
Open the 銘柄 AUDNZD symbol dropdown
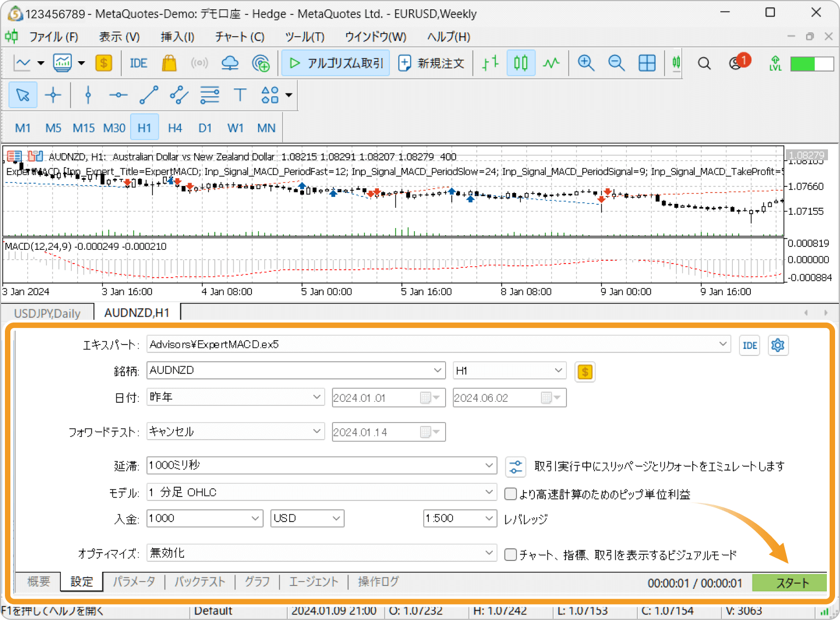point(296,370)
